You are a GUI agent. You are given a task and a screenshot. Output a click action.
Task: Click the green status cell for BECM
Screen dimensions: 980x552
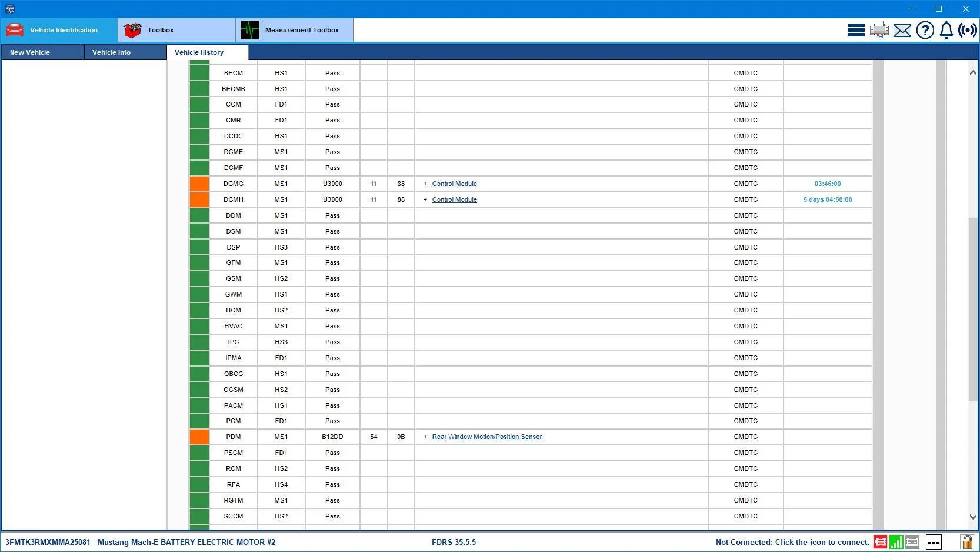coord(199,73)
